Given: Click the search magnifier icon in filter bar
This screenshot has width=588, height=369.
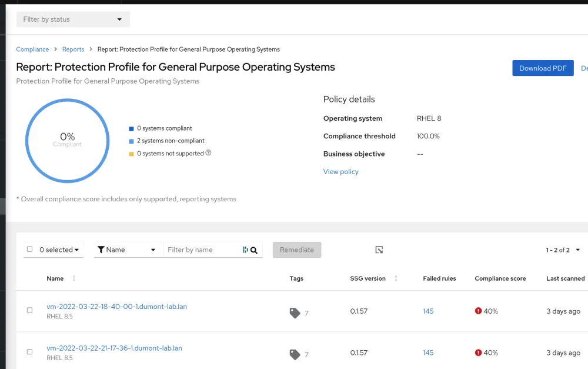Looking at the screenshot, I should [253, 250].
